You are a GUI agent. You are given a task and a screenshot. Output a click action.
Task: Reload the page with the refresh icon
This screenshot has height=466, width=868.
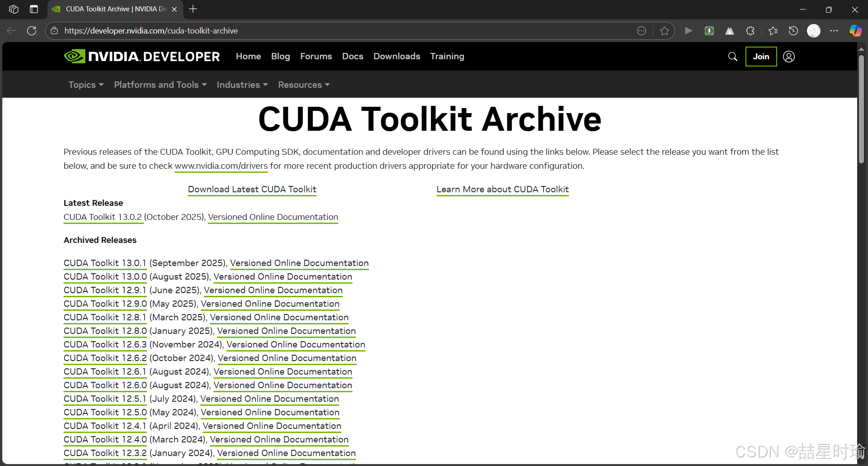click(31, 30)
